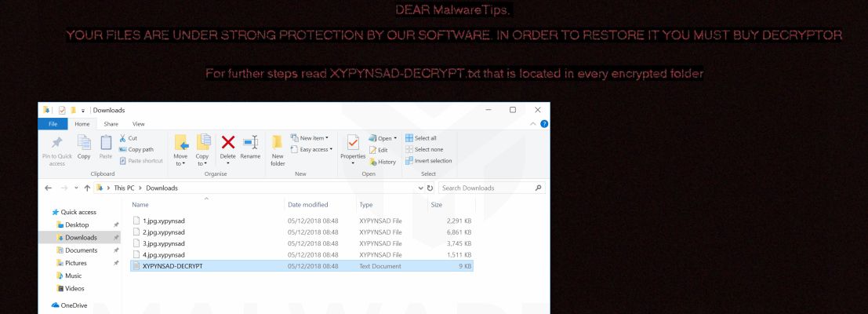Create a New folder
The width and height of the screenshot is (868, 314).
(278, 150)
